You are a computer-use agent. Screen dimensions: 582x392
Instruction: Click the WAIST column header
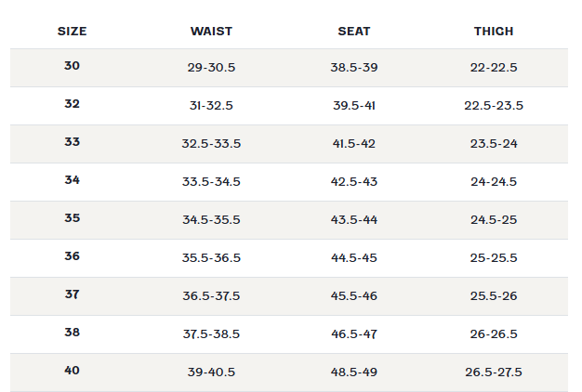pos(211,32)
